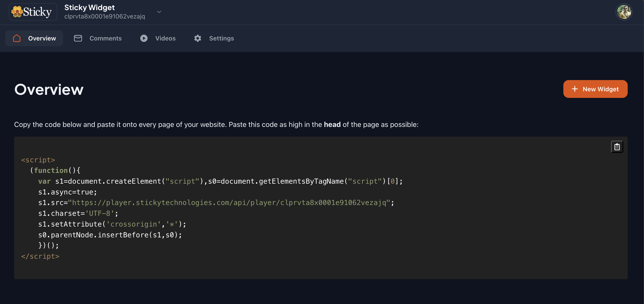The height and width of the screenshot is (304, 644).
Task: Select the Overview tab label
Action: click(42, 38)
